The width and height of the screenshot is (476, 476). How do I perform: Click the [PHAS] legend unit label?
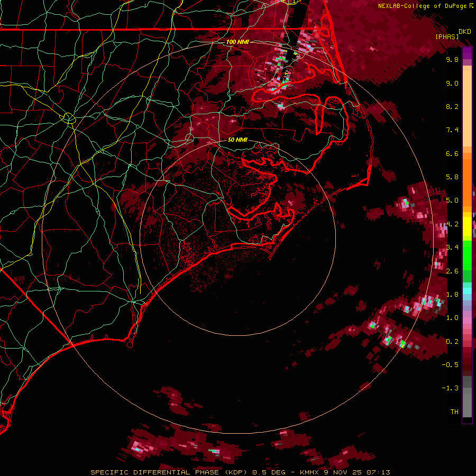pos(447,37)
